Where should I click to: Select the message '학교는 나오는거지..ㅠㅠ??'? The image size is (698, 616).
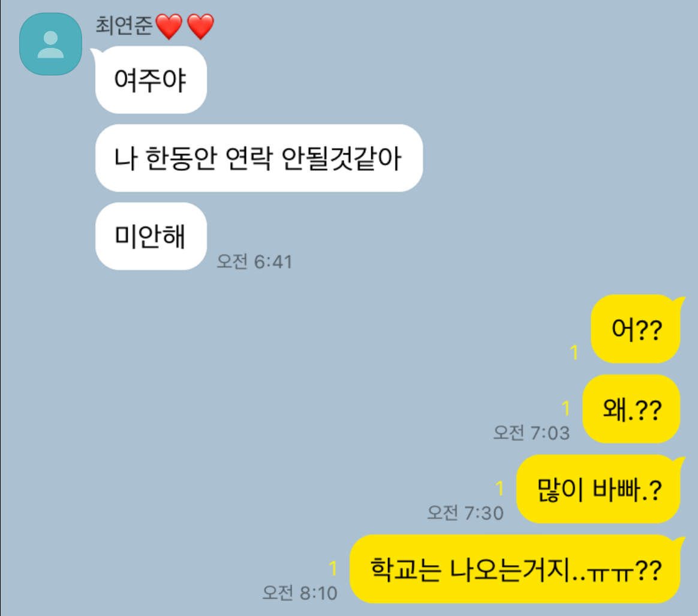(x=515, y=569)
